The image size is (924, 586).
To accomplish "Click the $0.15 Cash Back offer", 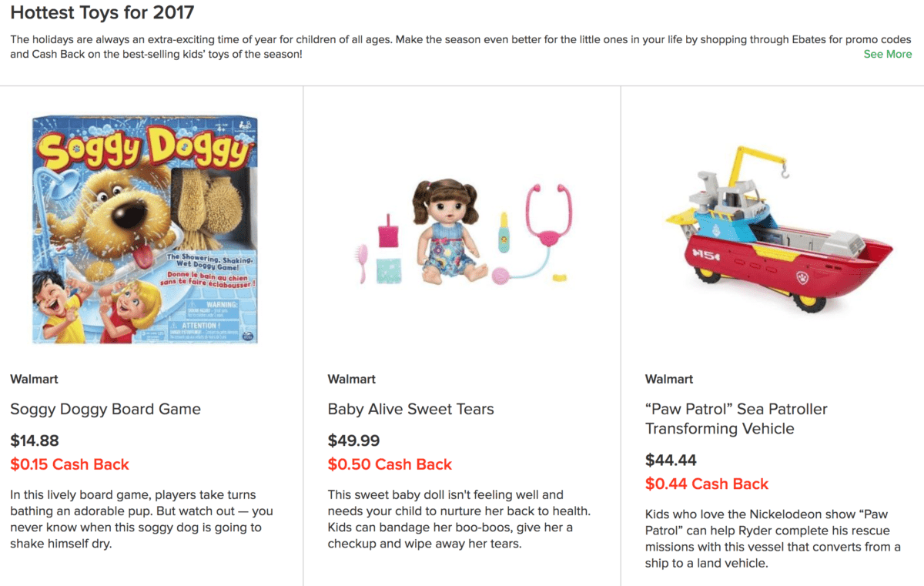I will coord(69,464).
